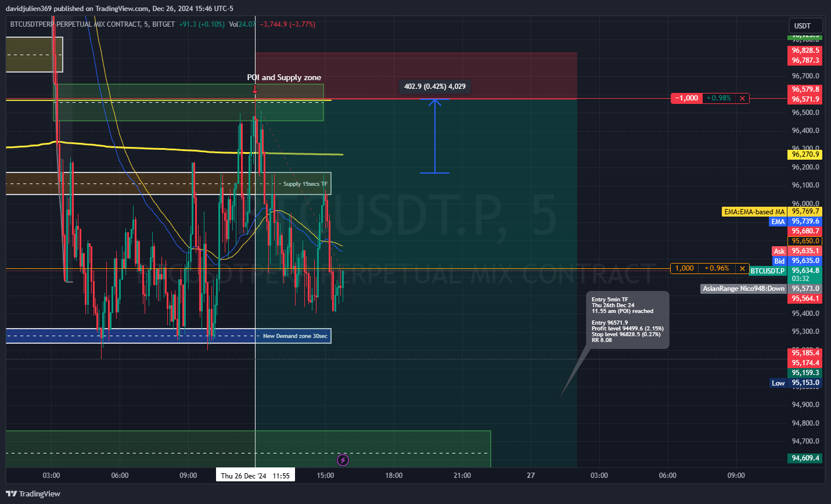
Task: Click the +91.3 (+0.10%) change value
Action: pos(202,24)
